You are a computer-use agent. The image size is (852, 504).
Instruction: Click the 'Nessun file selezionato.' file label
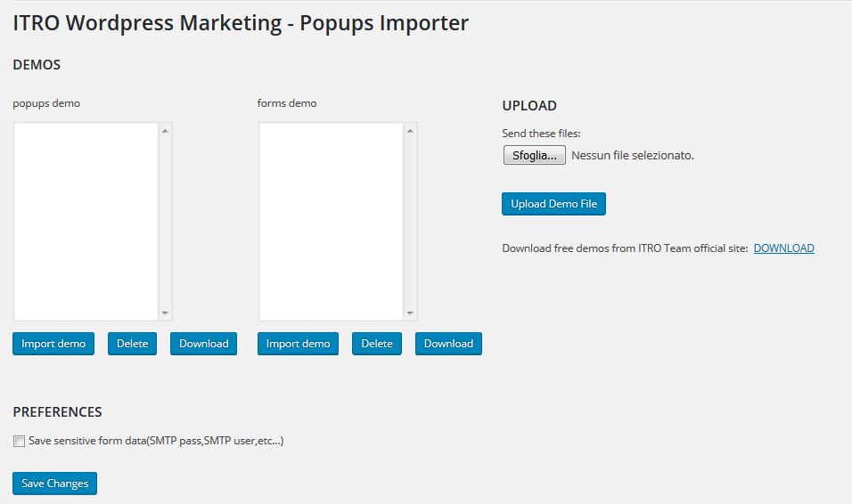click(633, 155)
